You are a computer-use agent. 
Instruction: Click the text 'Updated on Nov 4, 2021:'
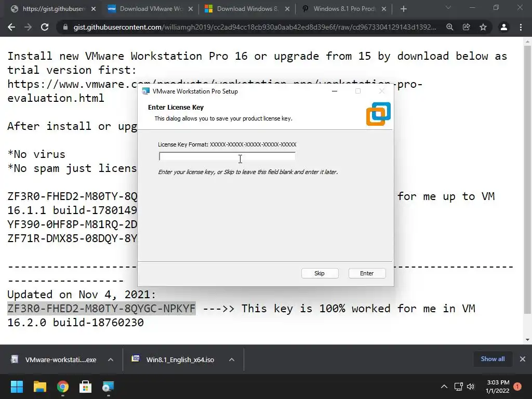pos(82,294)
